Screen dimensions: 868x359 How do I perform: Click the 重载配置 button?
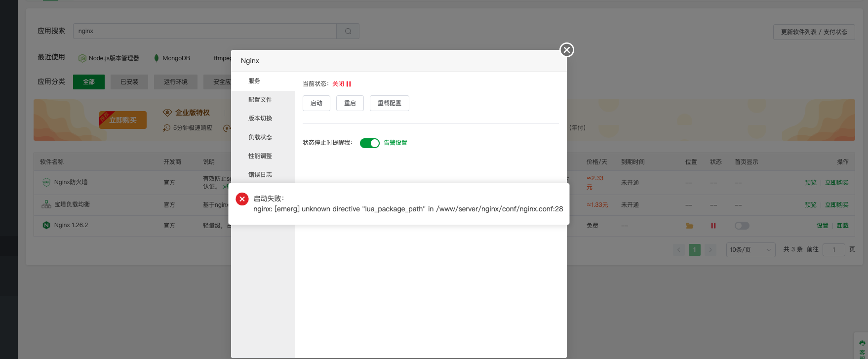pos(390,103)
